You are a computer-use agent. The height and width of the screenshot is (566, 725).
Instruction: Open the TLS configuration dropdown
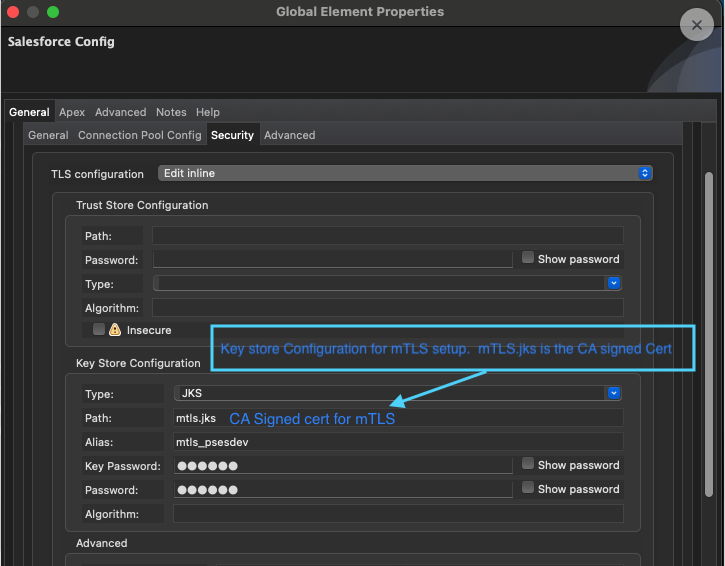click(405, 173)
